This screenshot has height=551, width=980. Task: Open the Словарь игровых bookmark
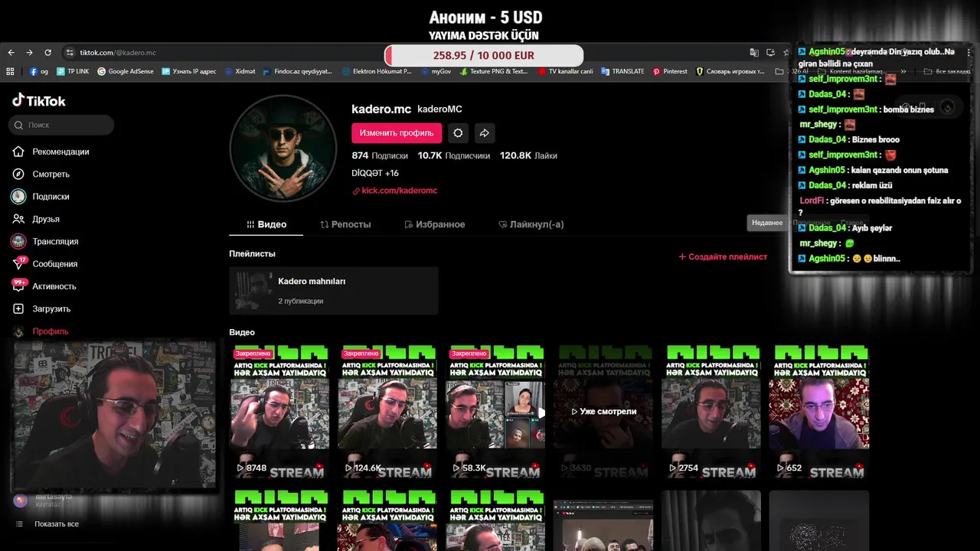(731, 71)
